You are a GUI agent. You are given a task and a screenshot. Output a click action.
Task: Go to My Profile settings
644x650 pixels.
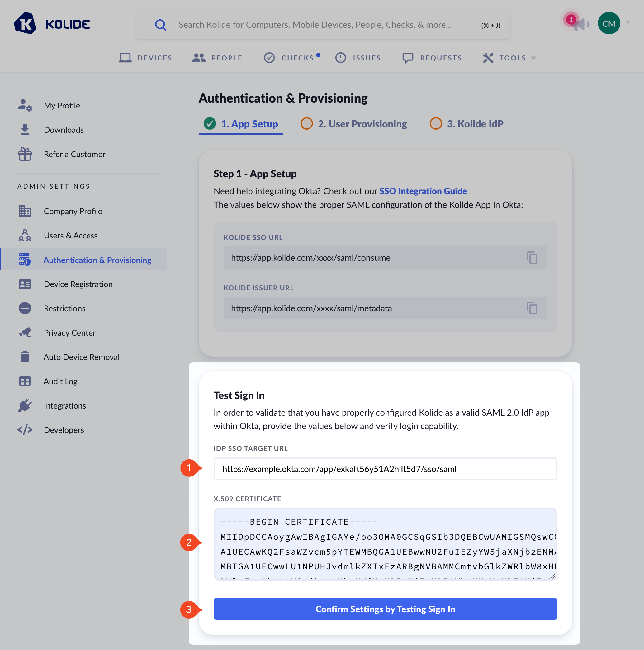tap(62, 106)
